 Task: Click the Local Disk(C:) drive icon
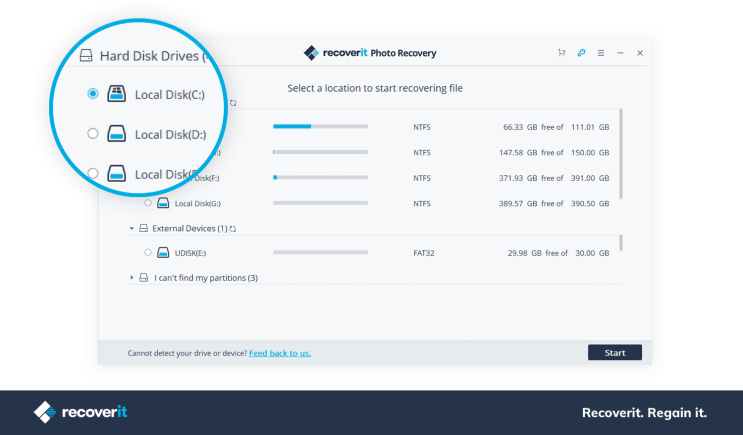point(117,94)
